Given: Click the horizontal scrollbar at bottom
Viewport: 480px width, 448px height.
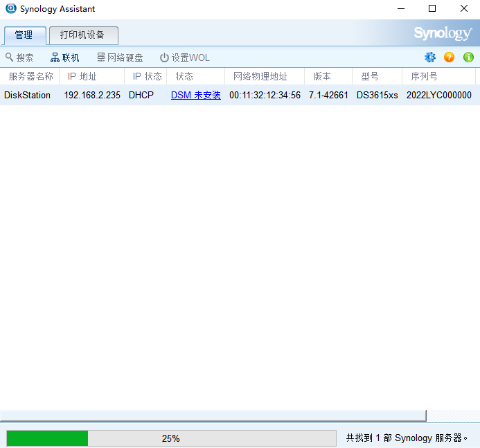Looking at the screenshot, I should pyautogui.click(x=213, y=415).
